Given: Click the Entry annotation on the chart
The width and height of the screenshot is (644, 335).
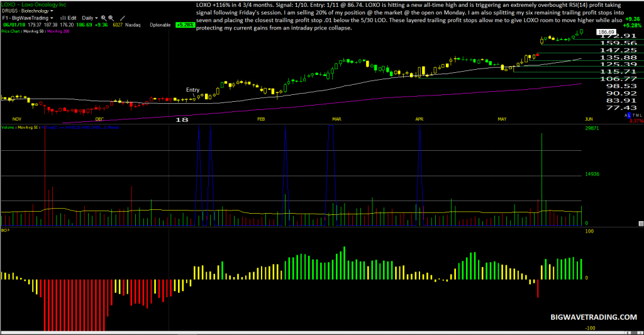Looking at the screenshot, I should (x=192, y=90).
